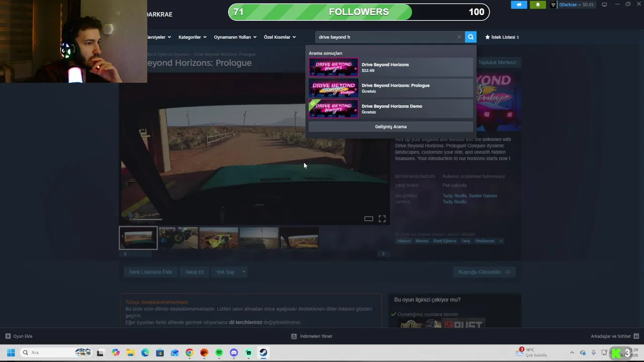
Task: Toggle theater mode on the video player
Action: click(x=369, y=219)
